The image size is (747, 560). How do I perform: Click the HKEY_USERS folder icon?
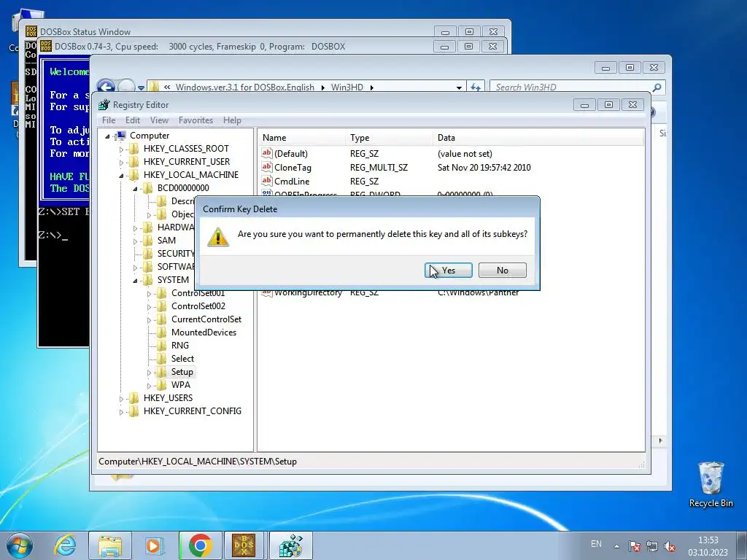pyautogui.click(x=134, y=397)
